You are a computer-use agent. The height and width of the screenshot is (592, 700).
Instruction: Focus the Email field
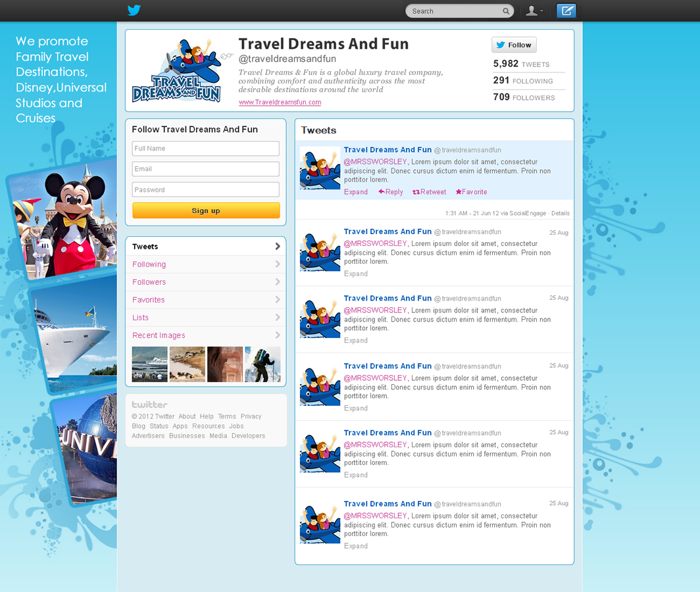click(x=206, y=169)
